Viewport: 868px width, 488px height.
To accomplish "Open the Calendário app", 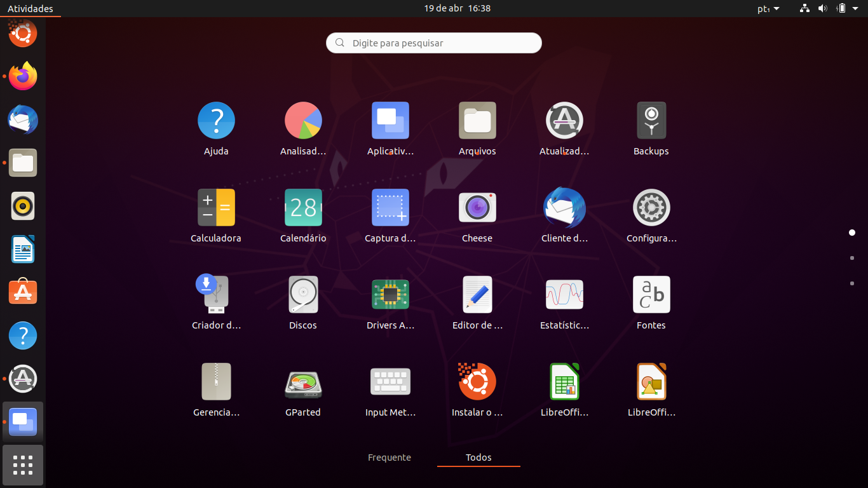I will 303,208.
